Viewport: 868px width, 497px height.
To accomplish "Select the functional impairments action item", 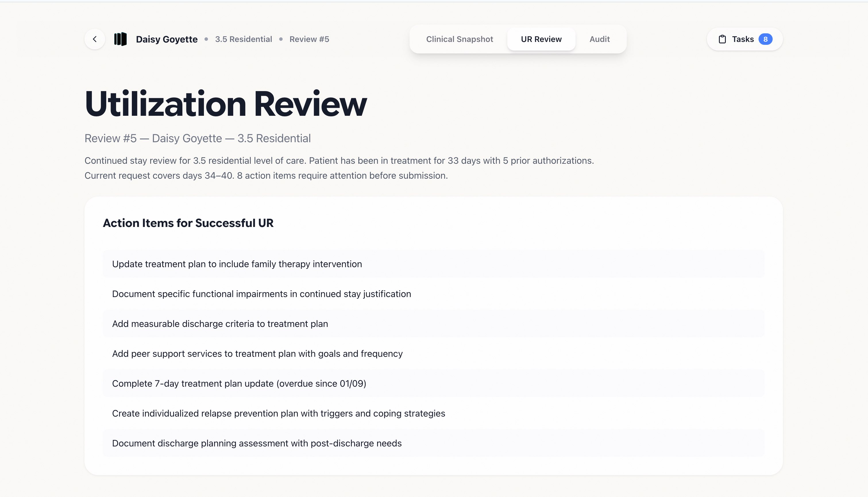I will tap(261, 294).
